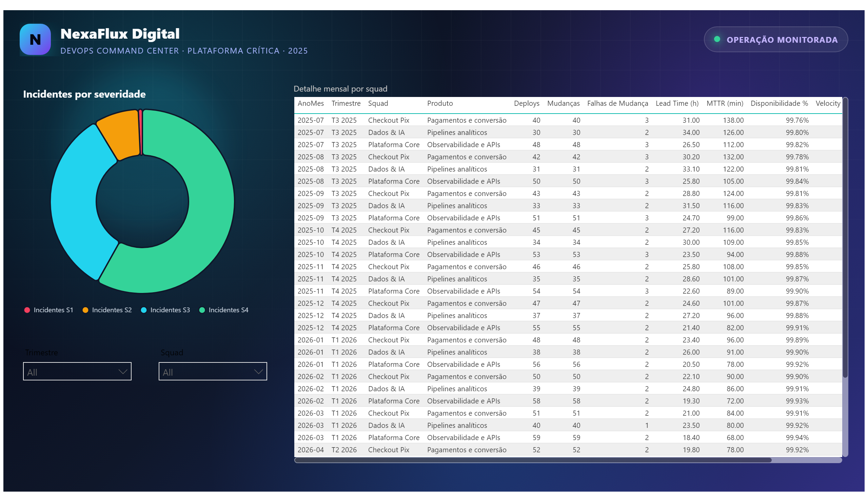Screen dimensions: 868x495
Task: Sort table by Deploys column header
Action: 526,103
